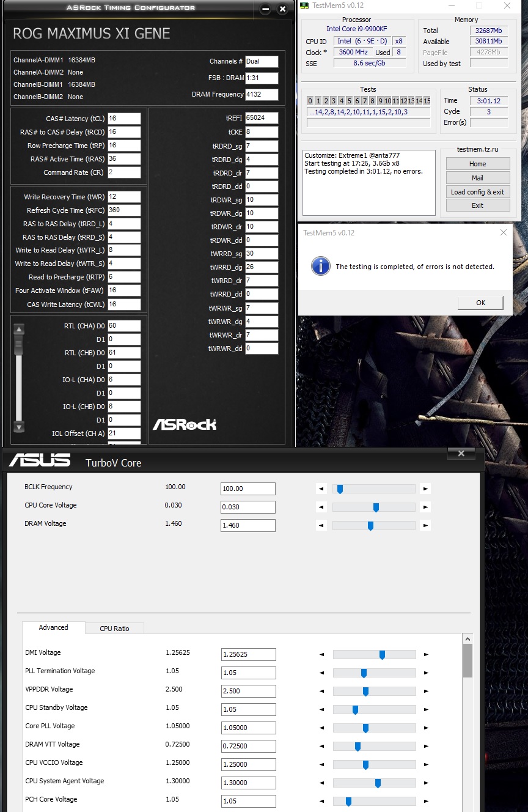Adjust the BCLK Frequency slider

tap(340, 489)
